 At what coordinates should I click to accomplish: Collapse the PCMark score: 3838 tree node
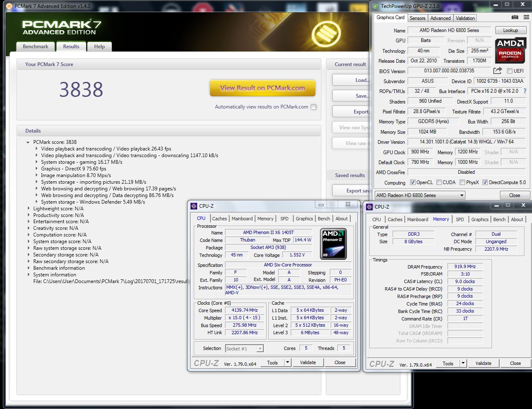[x=28, y=142]
